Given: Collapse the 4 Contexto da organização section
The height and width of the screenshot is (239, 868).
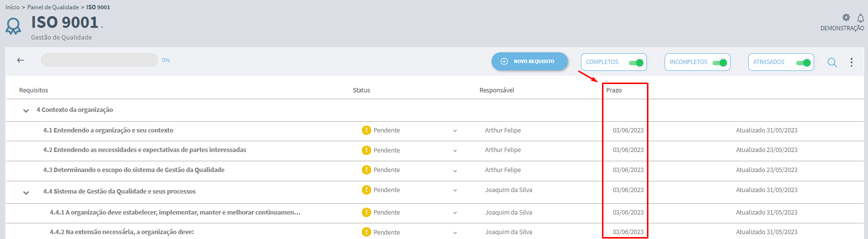Looking at the screenshot, I should click(26, 110).
